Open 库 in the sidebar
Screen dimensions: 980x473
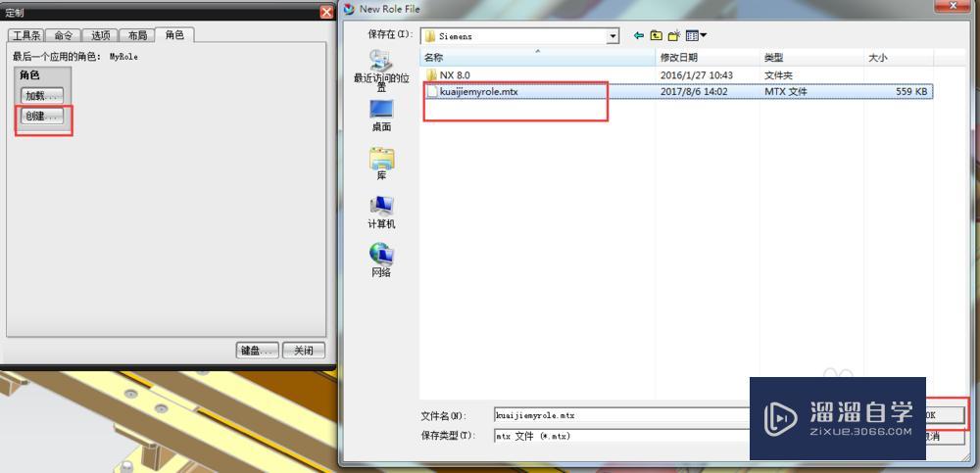(381, 164)
